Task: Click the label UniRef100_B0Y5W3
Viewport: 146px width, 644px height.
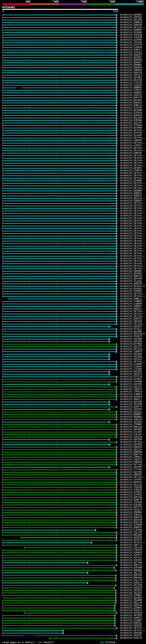Action: (x=131, y=344)
